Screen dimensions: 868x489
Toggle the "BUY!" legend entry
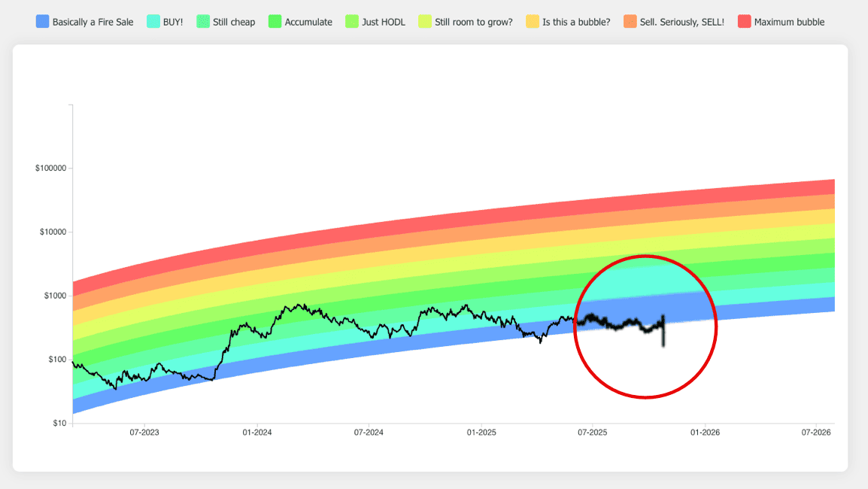click(172, 22)
